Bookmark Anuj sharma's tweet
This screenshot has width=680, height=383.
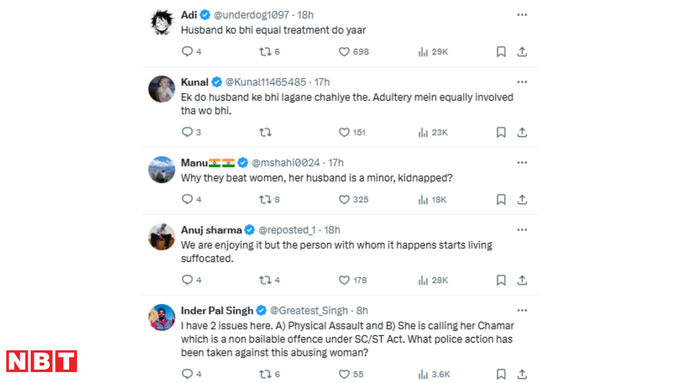point(501,280)
